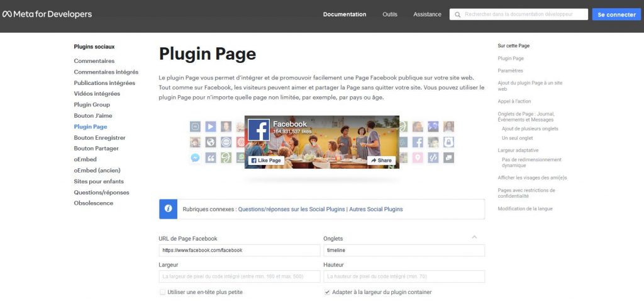The height and width of the screenshot is (301, 644).
Task: Click the video play icon in banner
Action: pyautogui.click(x=211, y=126)
